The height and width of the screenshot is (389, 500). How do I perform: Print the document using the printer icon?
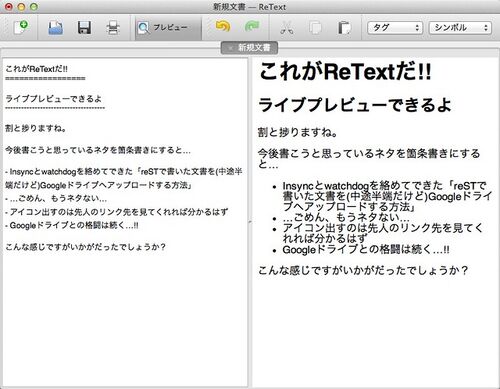coord(113,28)
